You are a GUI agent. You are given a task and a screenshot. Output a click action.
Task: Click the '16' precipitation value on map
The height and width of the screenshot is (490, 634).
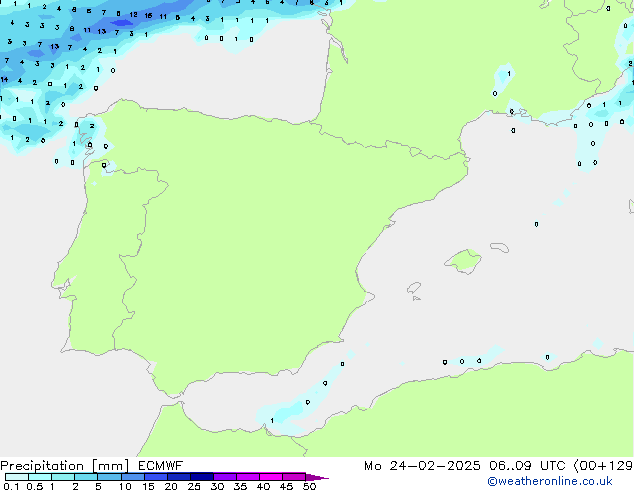pos(148,16)
